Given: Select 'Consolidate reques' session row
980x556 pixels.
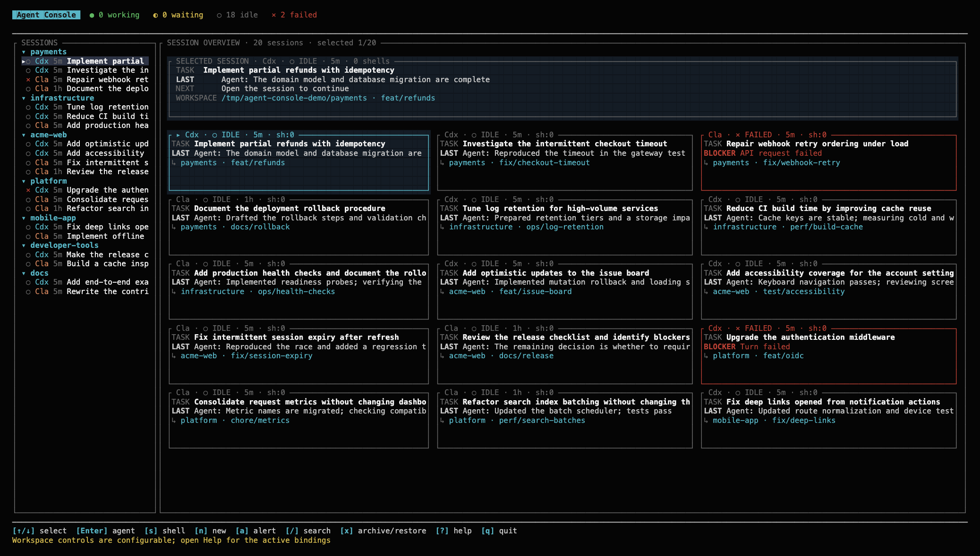Looking at the screenshot, I should click(x=85, y=200).
